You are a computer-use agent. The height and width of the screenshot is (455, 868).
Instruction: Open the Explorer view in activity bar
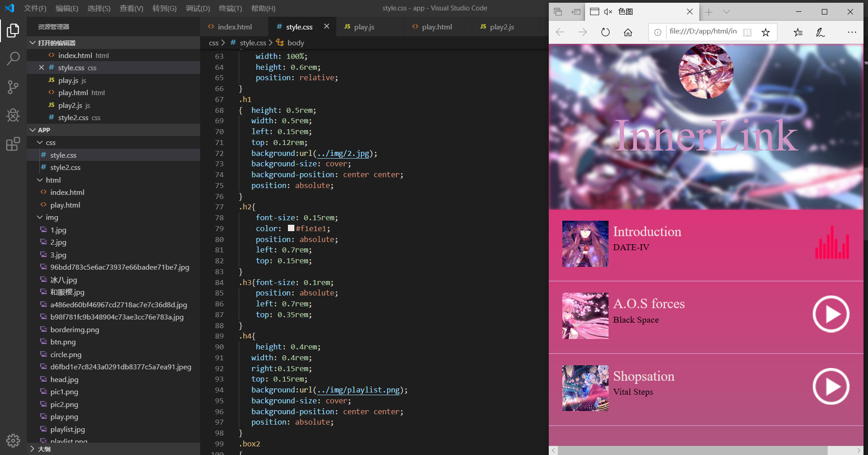(13, 31)
